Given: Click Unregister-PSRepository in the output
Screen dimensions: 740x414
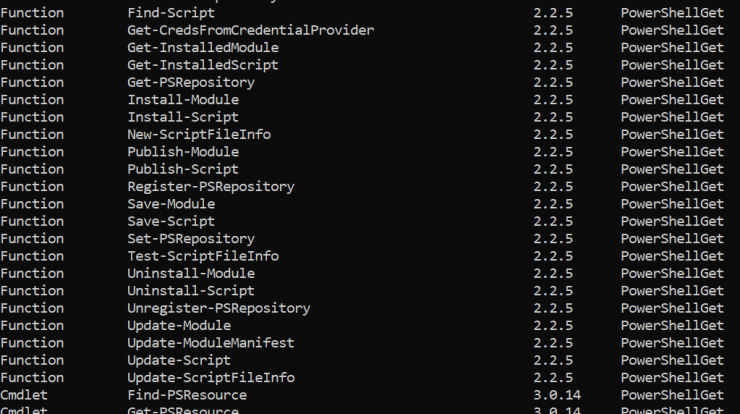Looking at the screenshot, I should pos(219,308).
